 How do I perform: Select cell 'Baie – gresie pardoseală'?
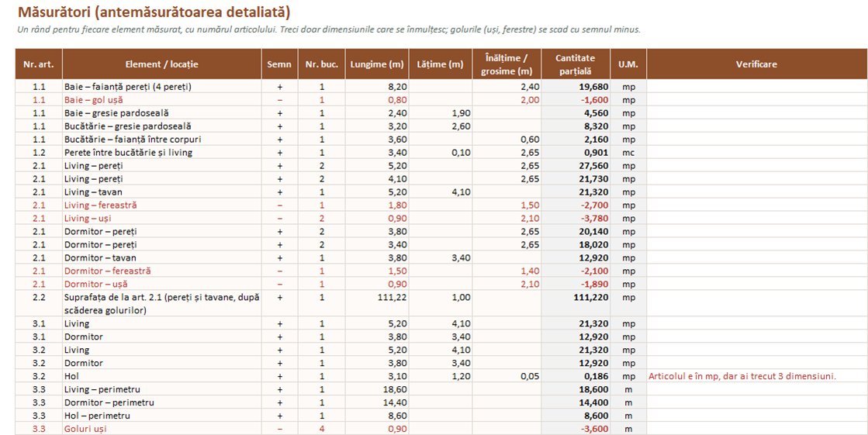[161, 113]
